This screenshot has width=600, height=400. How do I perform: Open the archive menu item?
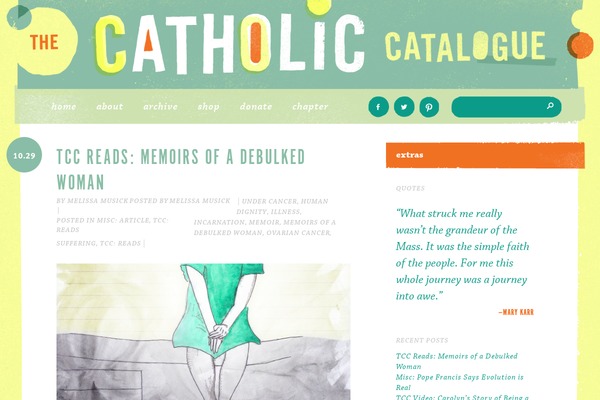point(160,106)
